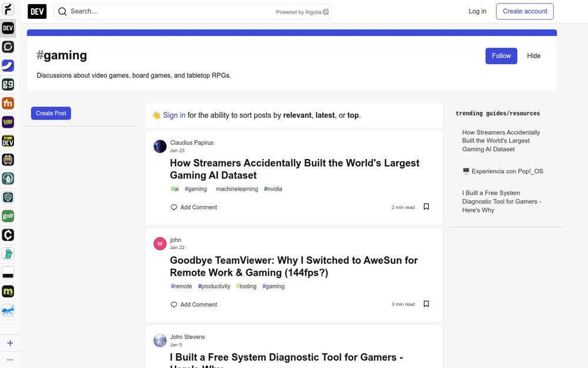Open the teal dinosaur community icon
The width and height of the screenshot is (588, 368).
8,254
